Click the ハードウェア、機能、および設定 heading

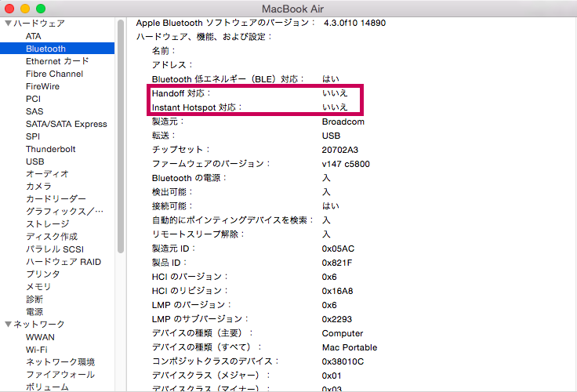(204, 37)
